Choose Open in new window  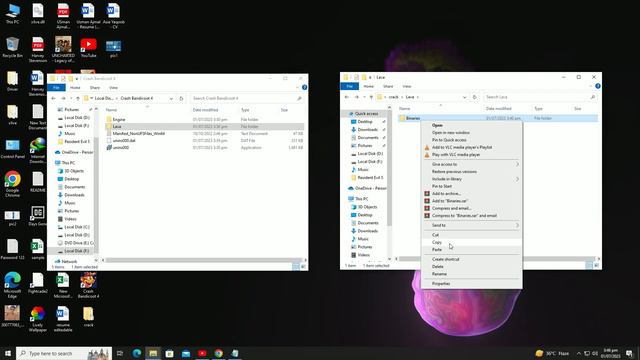click(471, 133)
